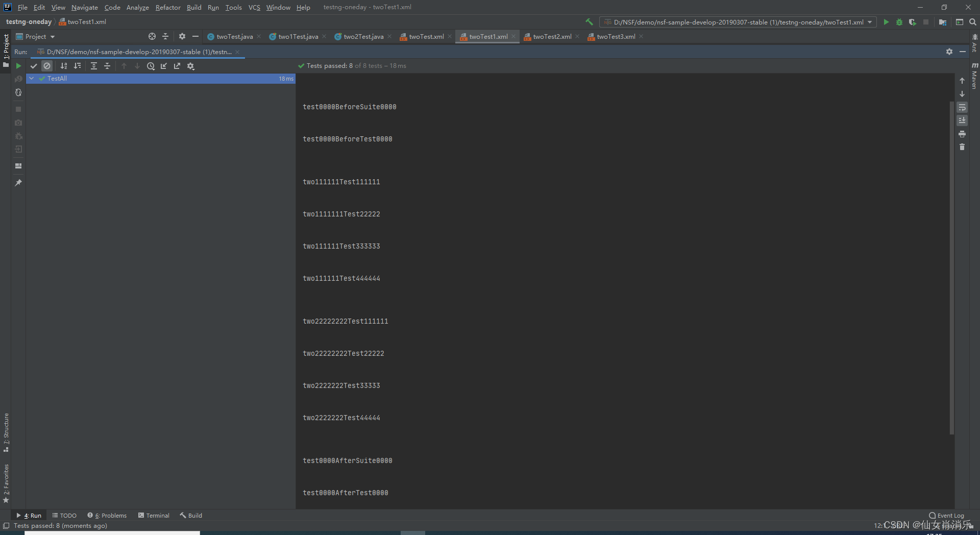Screen dimensions: 980x535
Task: Open the Maven side panel
Action: (974, 76)
